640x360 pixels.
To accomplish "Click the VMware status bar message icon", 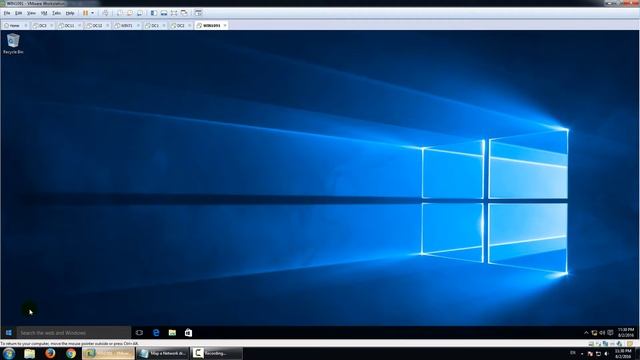I will (x=631, y=344).
